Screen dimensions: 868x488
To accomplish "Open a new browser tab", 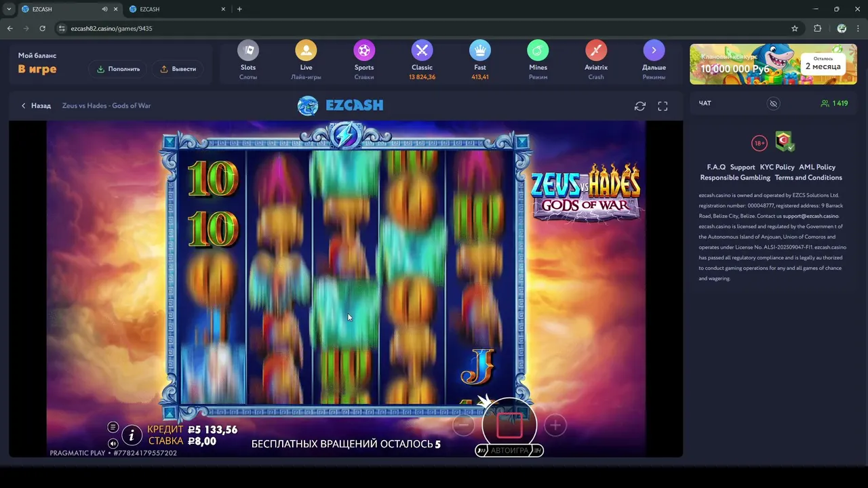I will (239, 9).
